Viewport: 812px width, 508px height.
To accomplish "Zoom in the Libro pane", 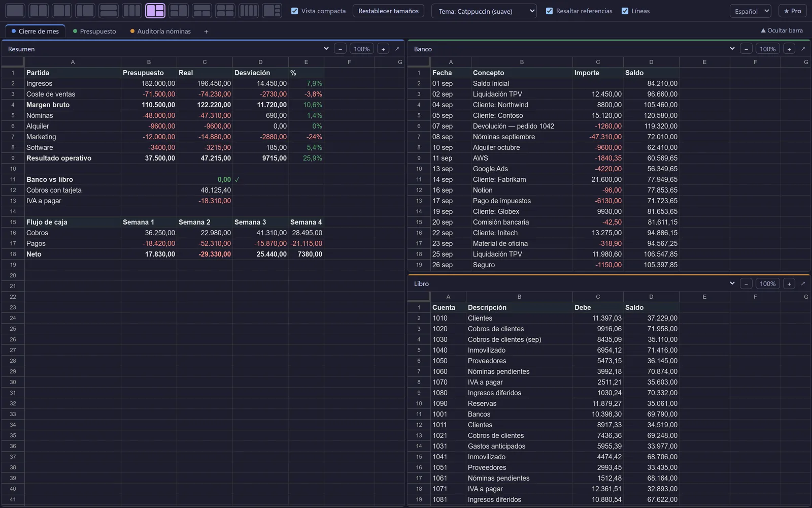I will [x=789, y=283].
